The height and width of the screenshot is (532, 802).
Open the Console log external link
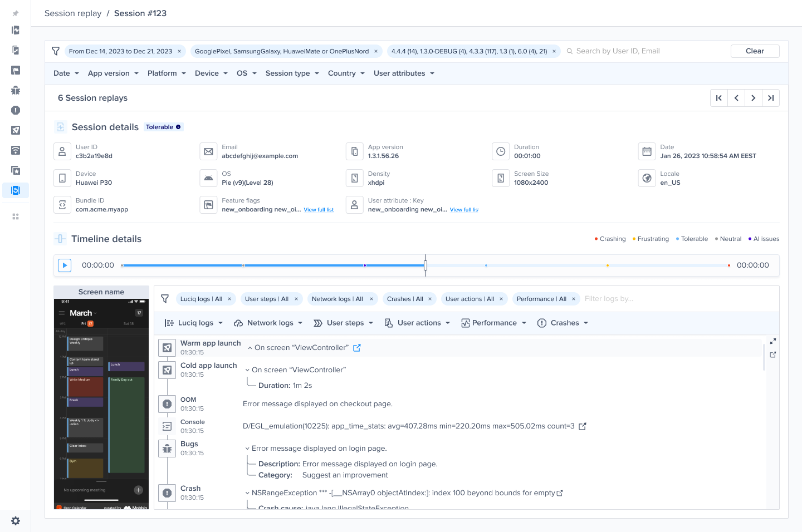(583, 426)
